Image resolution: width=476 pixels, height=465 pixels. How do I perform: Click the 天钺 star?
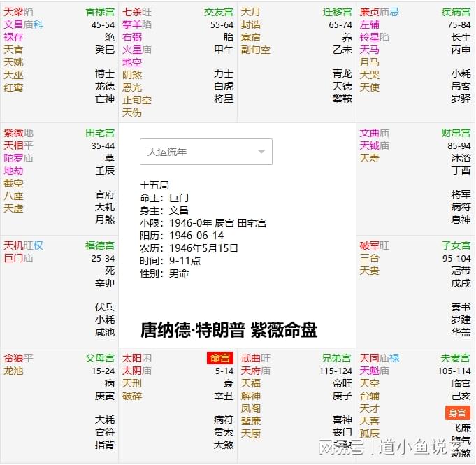[x=370, y=145]
